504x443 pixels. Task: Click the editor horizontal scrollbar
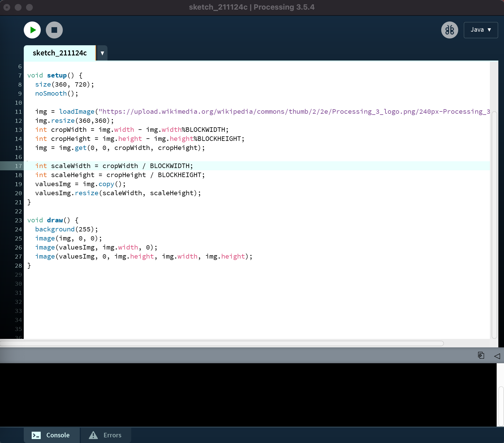coord(222,343)
